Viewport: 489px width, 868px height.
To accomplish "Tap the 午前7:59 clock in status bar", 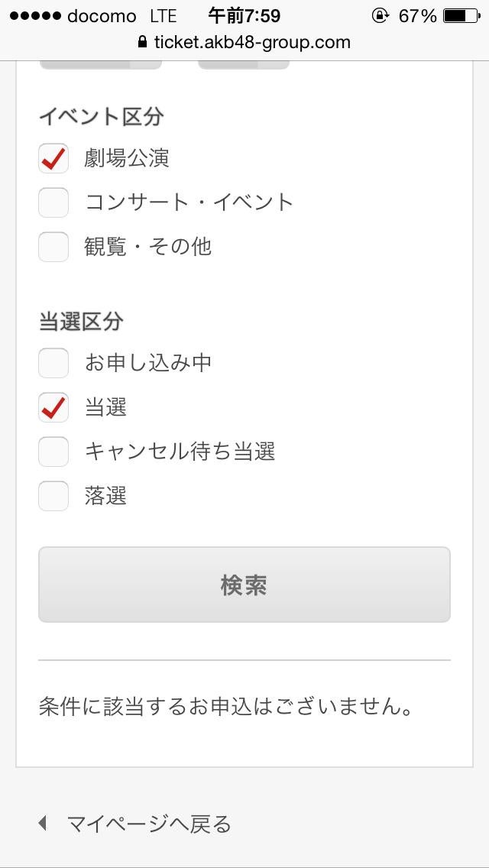I will 244,15.
